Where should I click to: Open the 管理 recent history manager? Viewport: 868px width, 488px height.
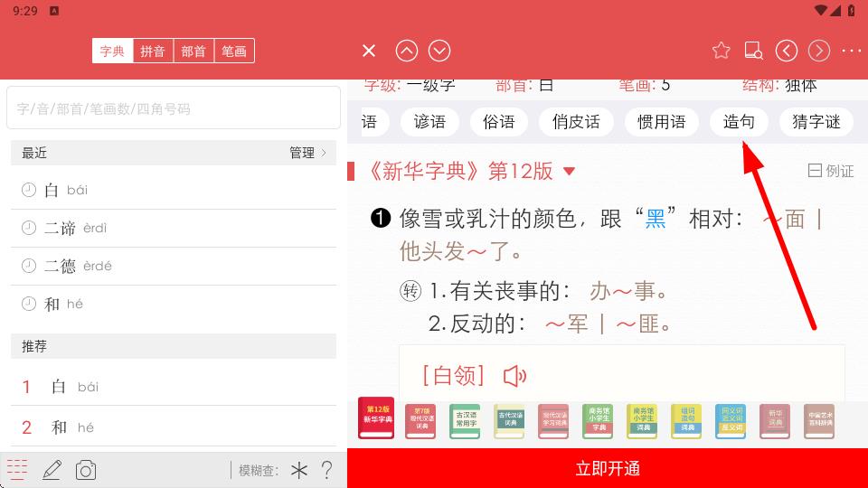click(x=307, y=153)
